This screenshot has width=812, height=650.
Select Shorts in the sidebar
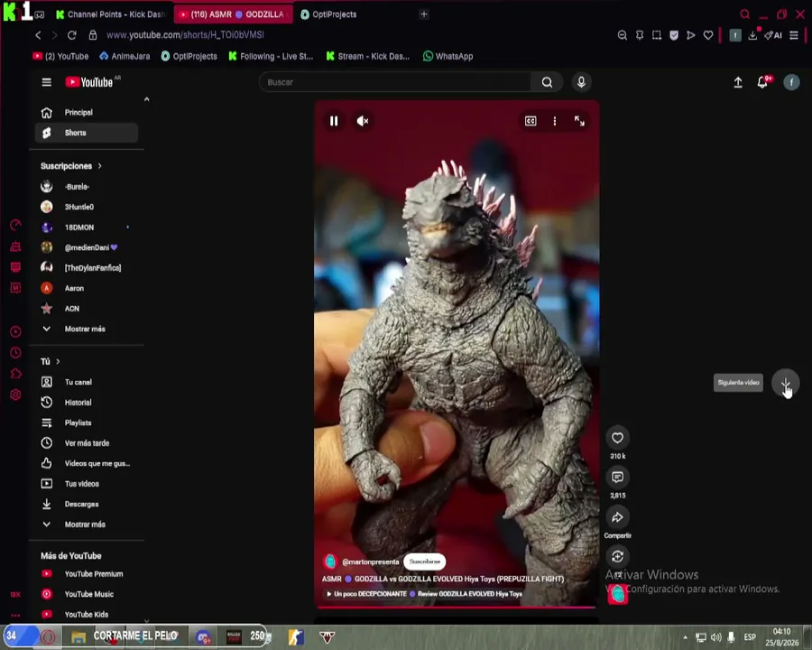(x=87, y=133)
